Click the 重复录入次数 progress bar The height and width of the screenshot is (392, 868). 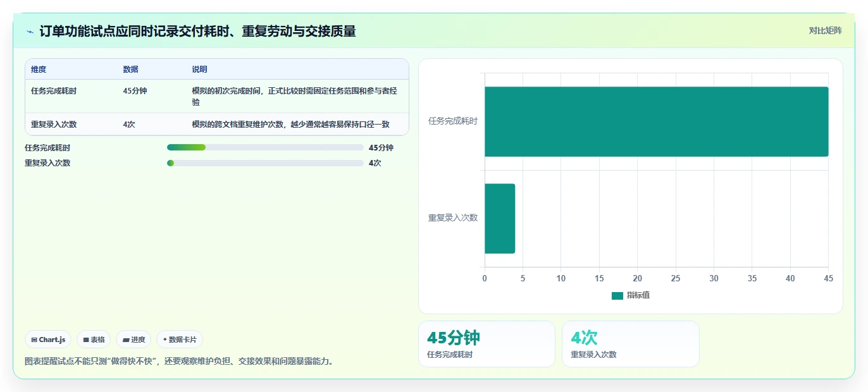[x=265, y=162]
